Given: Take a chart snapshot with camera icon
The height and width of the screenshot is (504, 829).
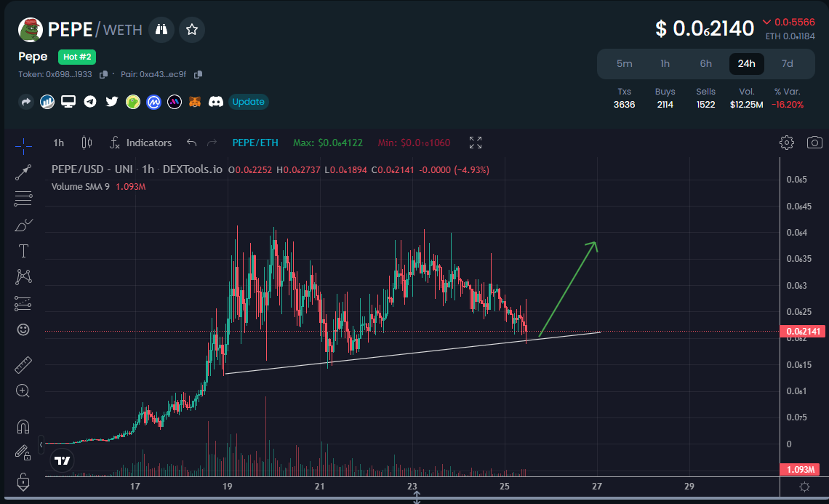Looking at the screenshot, I should pos(814,143).
